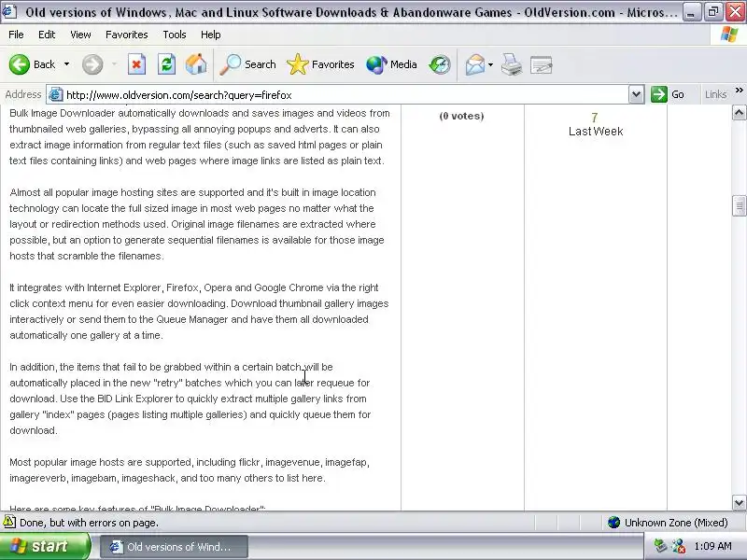This screenshot has width=747, height=560.
Task: Open the Search pane magnifier icon
Action: [x=231, y=64]
